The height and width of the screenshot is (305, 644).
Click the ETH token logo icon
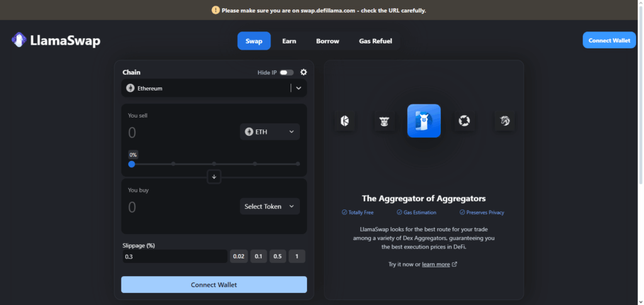pyautogui.click(x=249, y=132)
